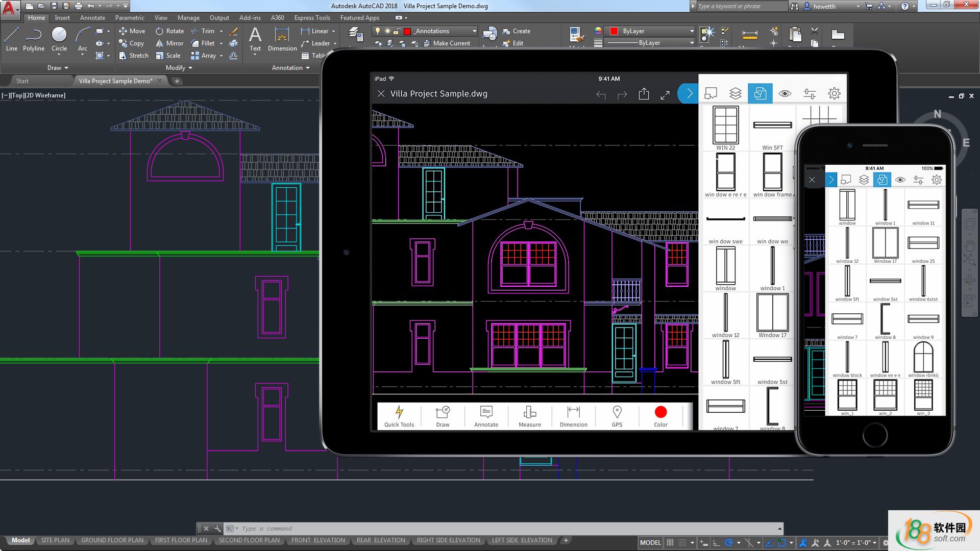
Task: Open Quick Tools on iPad toolbar
Action: (x=399, y=416)
